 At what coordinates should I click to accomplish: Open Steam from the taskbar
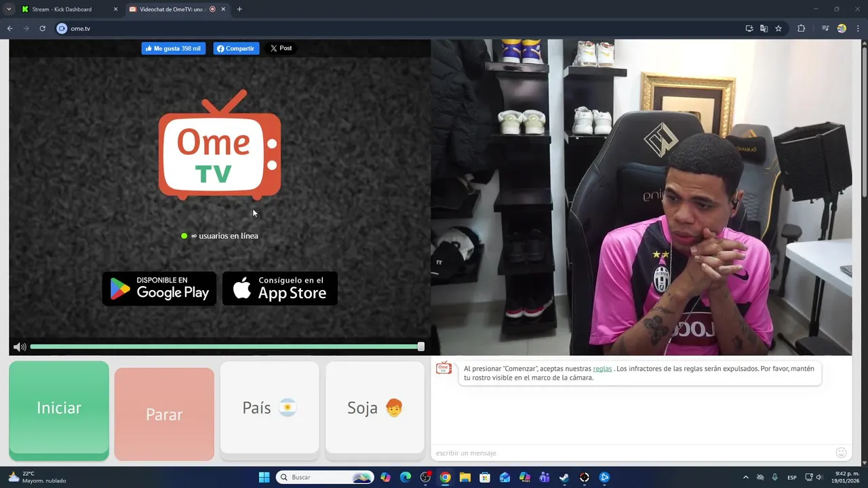[564, 477]
